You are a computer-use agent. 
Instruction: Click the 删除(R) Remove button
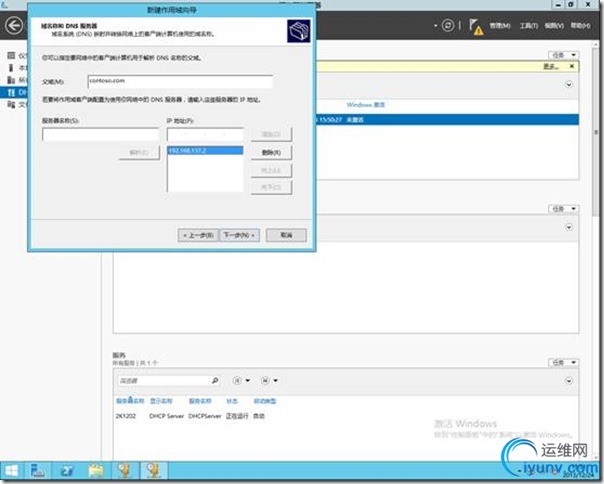click(x=271, y=153)
